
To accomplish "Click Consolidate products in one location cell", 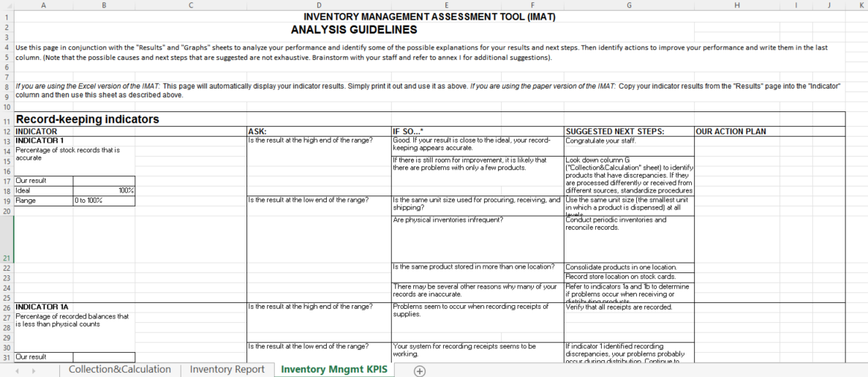I will 629,267.
